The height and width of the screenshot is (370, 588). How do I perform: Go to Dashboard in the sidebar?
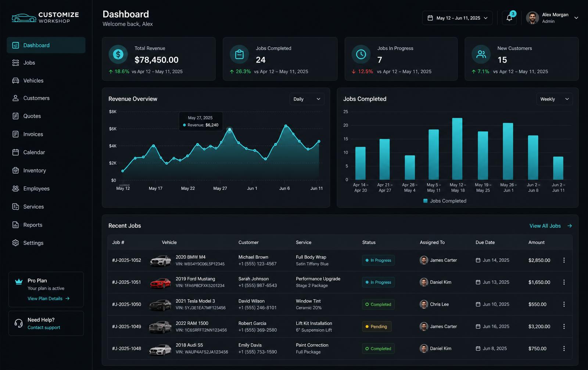[x=46, y=45]
